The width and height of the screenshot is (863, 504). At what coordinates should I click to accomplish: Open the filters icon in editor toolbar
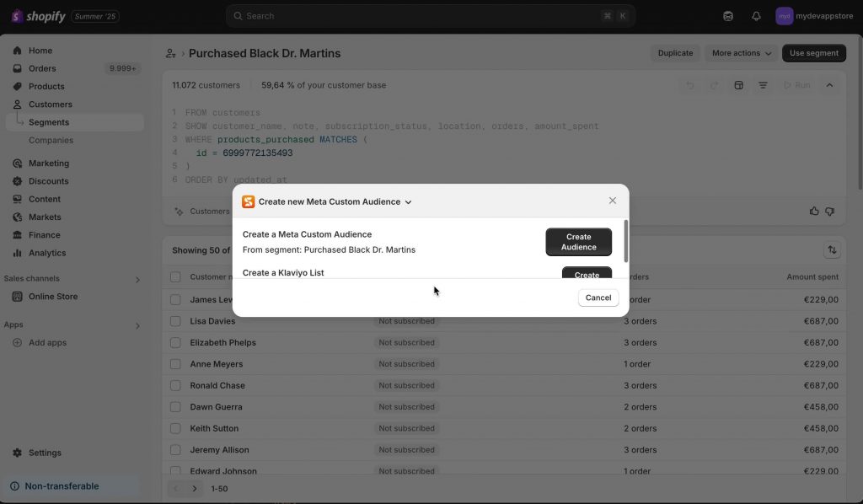[x=763, y=85]
